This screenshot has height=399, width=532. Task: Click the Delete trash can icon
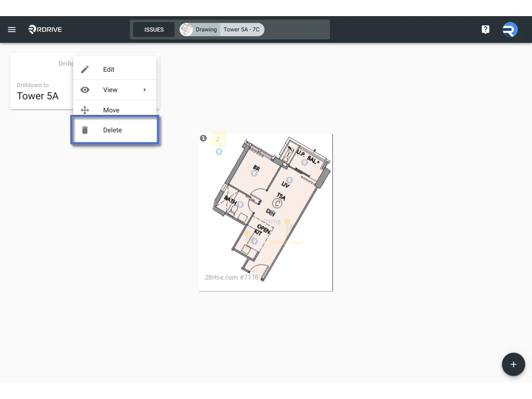coord(85,130)
